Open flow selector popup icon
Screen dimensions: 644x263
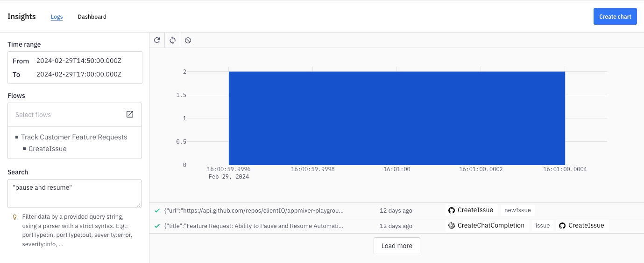[x=130, y=114]
